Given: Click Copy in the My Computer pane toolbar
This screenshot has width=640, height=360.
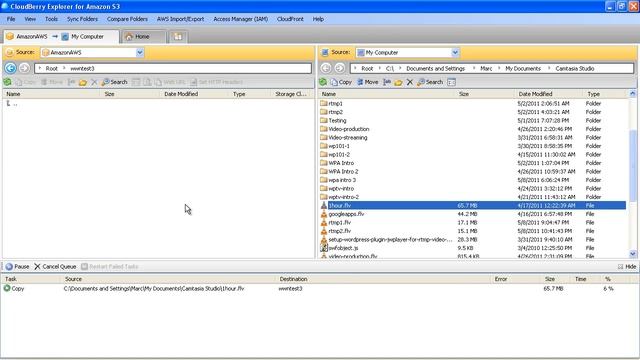Looking at the screenshot, I should coord(341,82).
